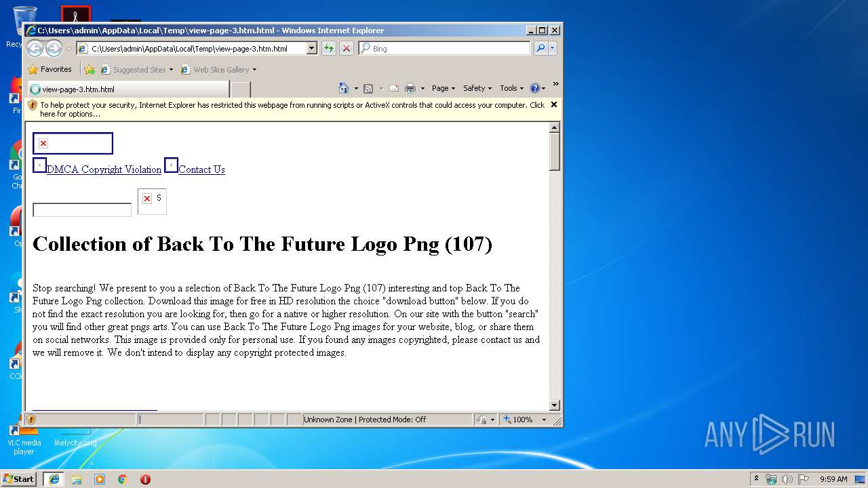
Task: Expand the Print dropdown arrow
Action: pos(422,88)
